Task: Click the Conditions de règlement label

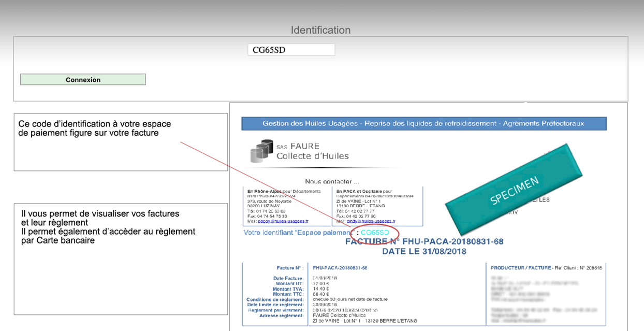Action: (275, 299)
